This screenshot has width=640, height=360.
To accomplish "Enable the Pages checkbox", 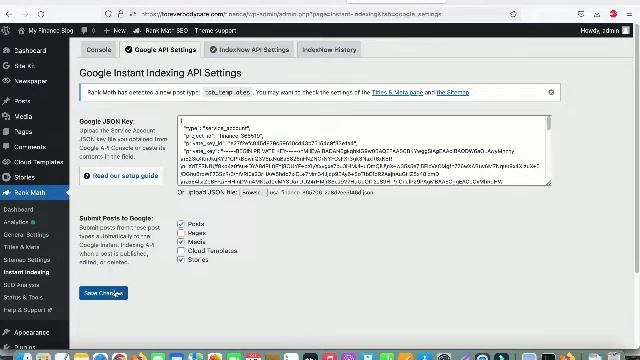I will click(x=181, y=233).
